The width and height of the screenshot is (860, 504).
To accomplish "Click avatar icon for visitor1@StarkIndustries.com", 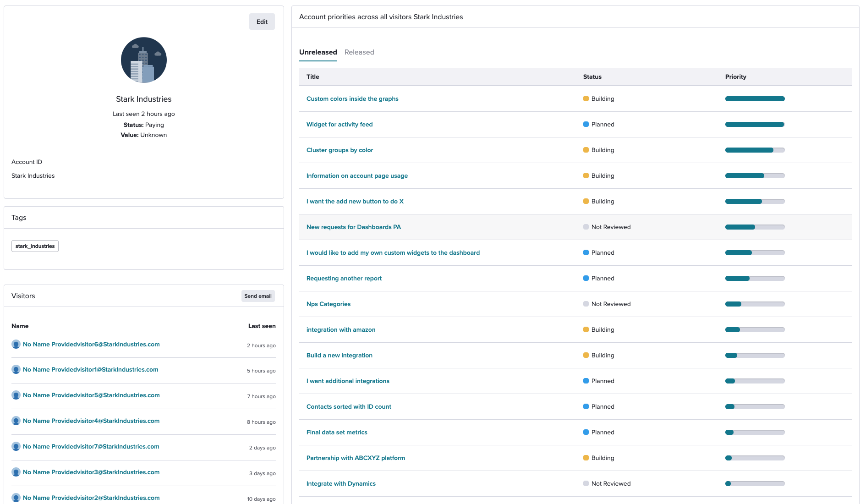I will [x=16, y=370].
